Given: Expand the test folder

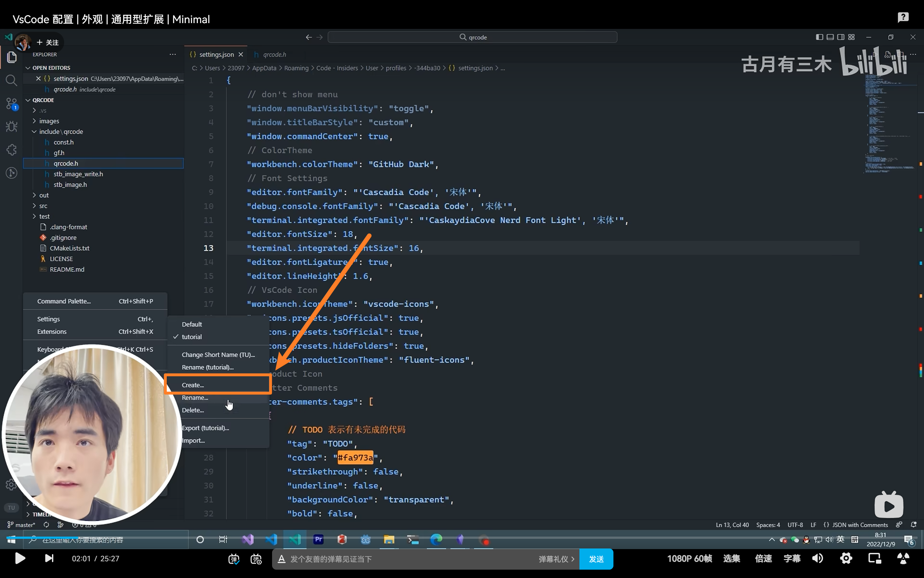Looking at the screenshot, I should click(34, 216).
